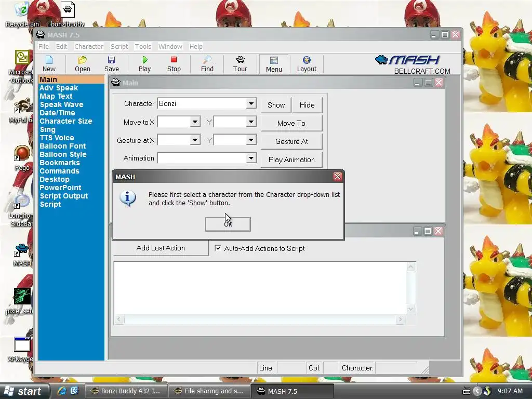Click the script horizontal scrollbar right arrow
Viewport: 532px width, 399px height.
tap(401, 320)
